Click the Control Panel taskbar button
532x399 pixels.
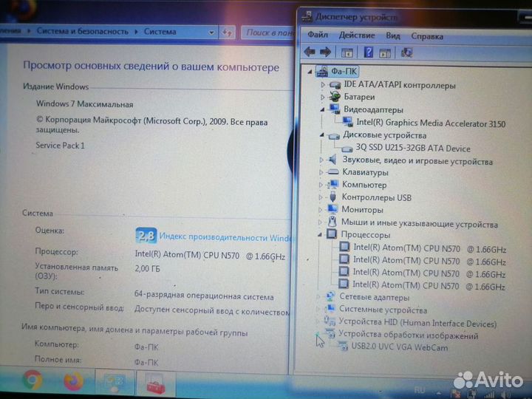pyautogui.click(x=115, y=383)
